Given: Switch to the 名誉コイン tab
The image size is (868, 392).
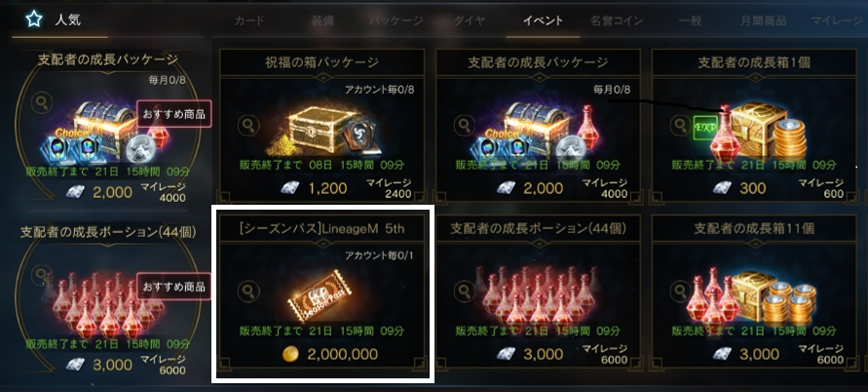Looking at the screenshot, I should (x=617, y=21).
